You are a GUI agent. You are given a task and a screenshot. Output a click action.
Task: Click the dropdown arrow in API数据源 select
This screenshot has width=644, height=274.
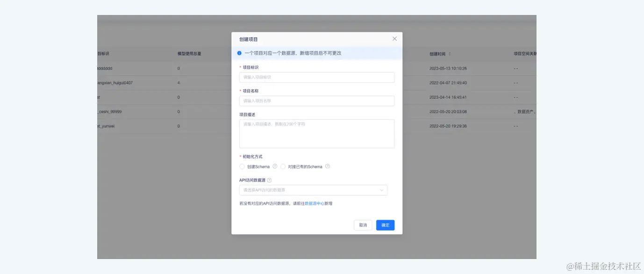click(381, 190)
